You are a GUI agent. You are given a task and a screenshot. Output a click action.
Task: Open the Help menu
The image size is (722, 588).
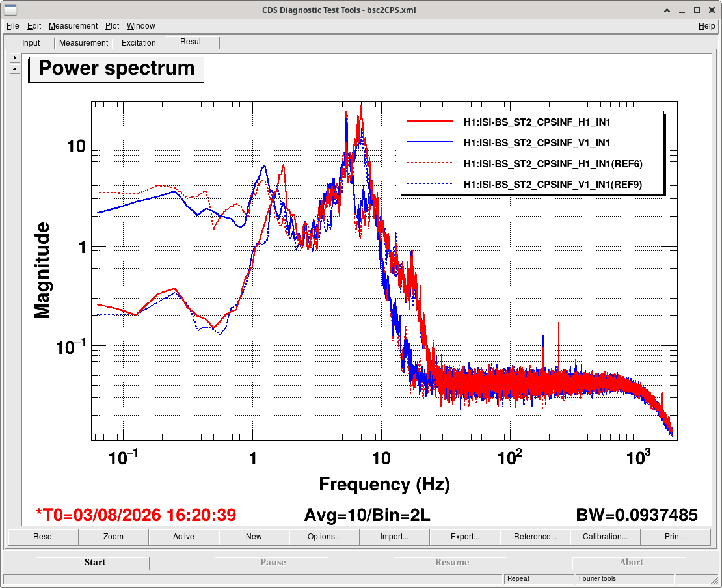706,26
